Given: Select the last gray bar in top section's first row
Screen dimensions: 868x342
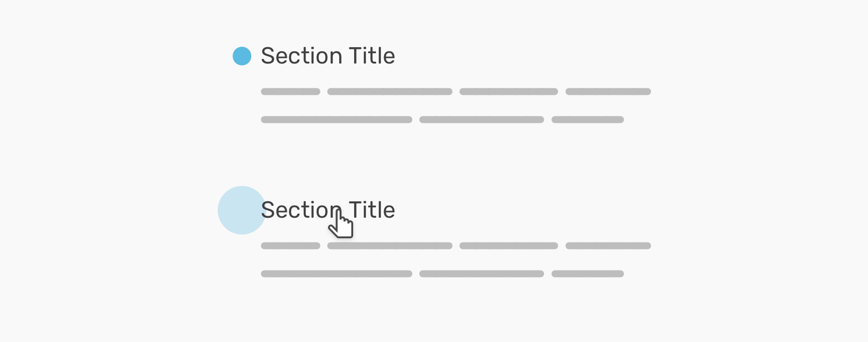Looking at the screenshot, I should [608, 92].
